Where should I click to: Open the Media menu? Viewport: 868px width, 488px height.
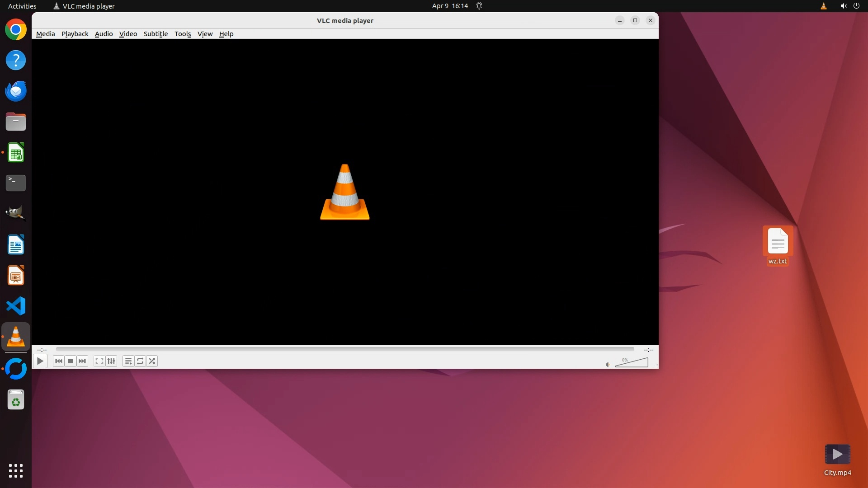(45, 34)
